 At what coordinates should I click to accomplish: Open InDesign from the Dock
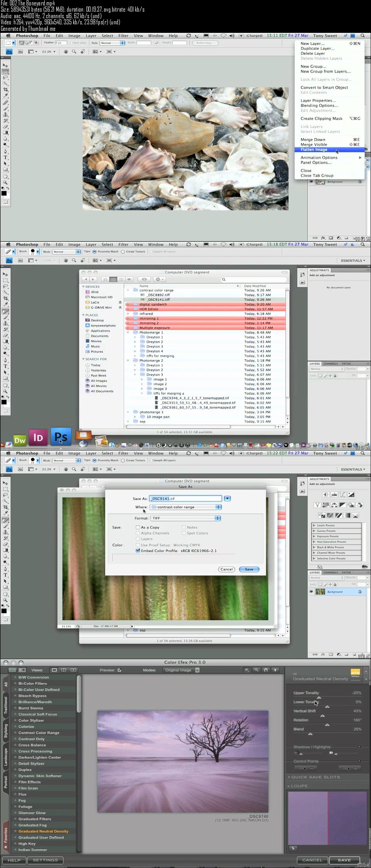38,437
